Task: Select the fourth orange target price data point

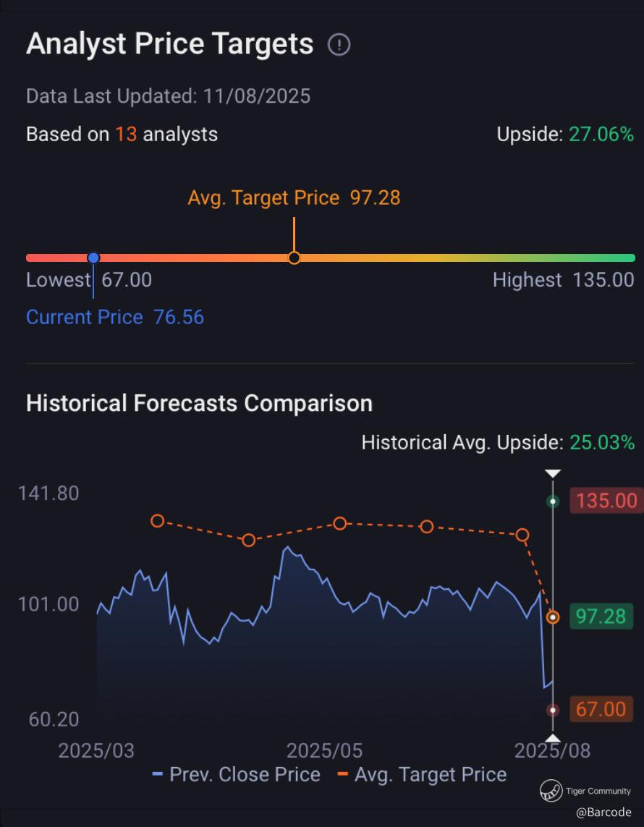Action: (427, 526)
